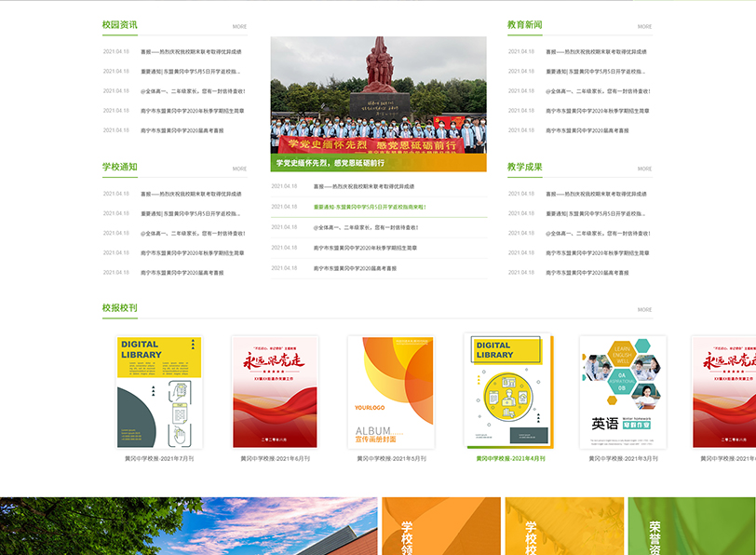The width and height of the screenshot is (756, 555).
Task: Open 喜报 期末联考 article under 教育新闻
Action: (x=596, y=51)
